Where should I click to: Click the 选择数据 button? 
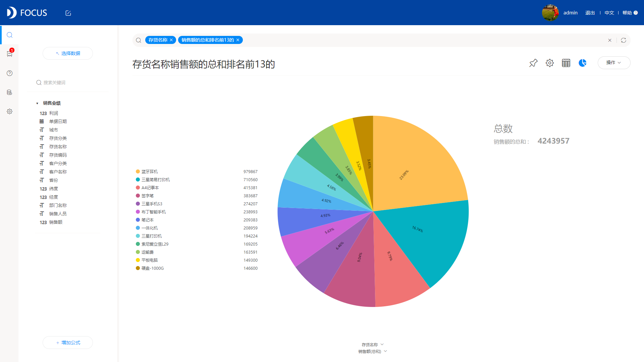click(68, 53)
